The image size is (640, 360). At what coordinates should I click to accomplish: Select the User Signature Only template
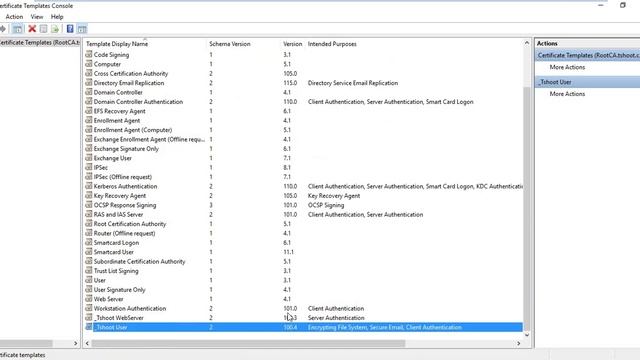[119, 289]
